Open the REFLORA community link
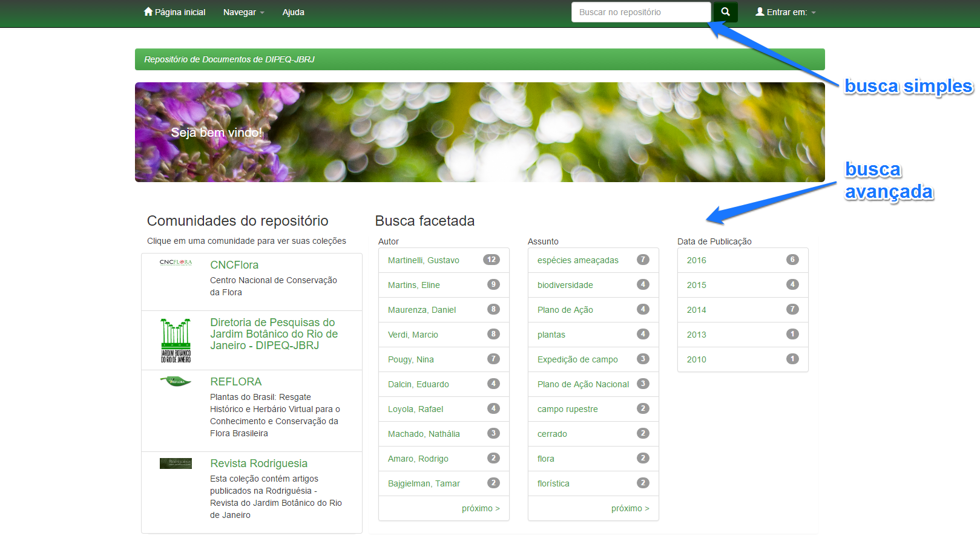This screenshot has height=550, width=980. 235,382
